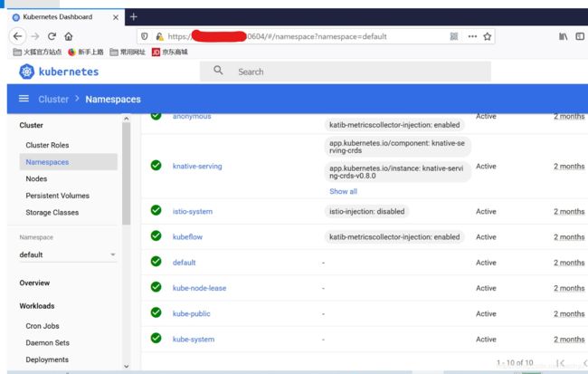Click Cluster heading in sidebar

coord(31,125)
